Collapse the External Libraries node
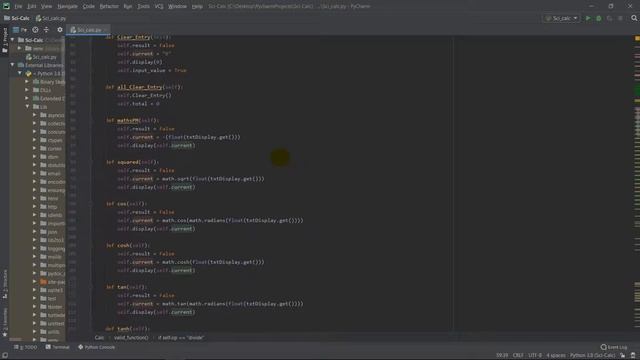This screenshot has height=360, width=640. (x=13, y=65)
